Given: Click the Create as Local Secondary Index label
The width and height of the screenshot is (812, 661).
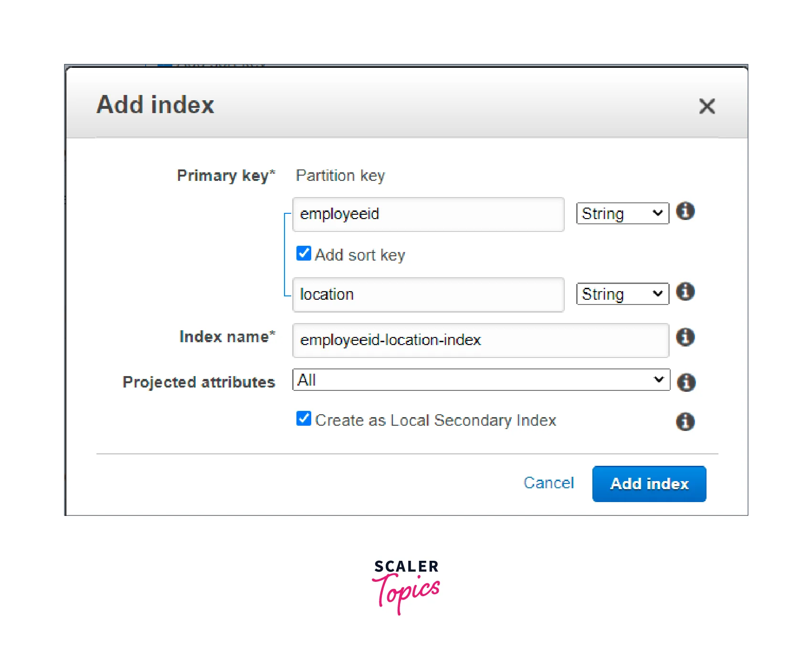Looking at the screenshot, I should click(x=435, y=420).
